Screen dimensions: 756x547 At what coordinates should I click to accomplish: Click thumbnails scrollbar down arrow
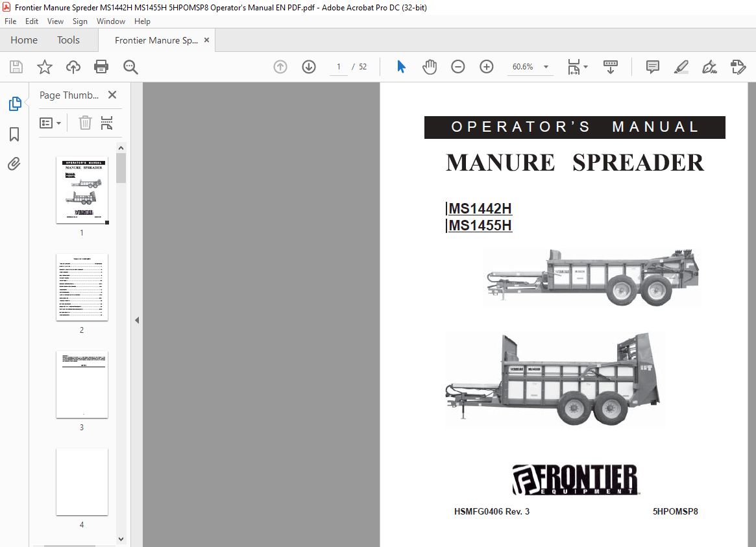pyautogui.click(x=121, y=539)
